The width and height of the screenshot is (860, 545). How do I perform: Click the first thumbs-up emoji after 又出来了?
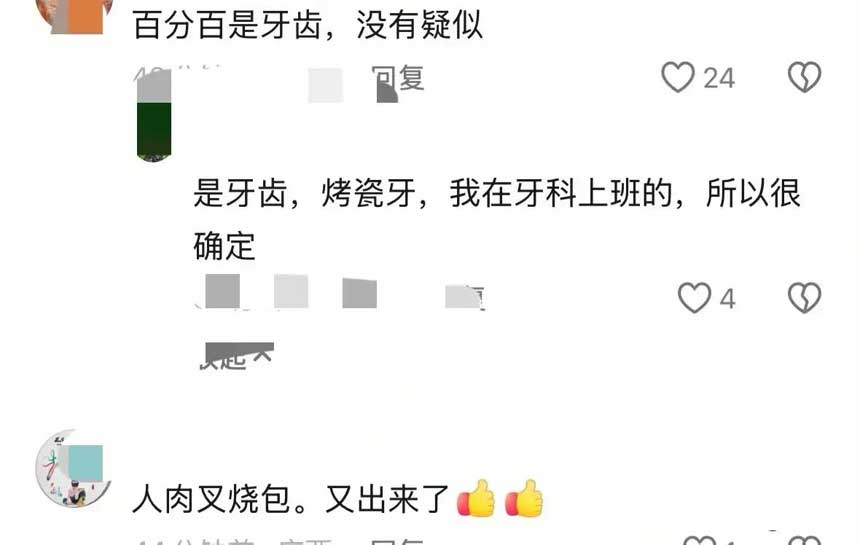click(x=476, y=498)
